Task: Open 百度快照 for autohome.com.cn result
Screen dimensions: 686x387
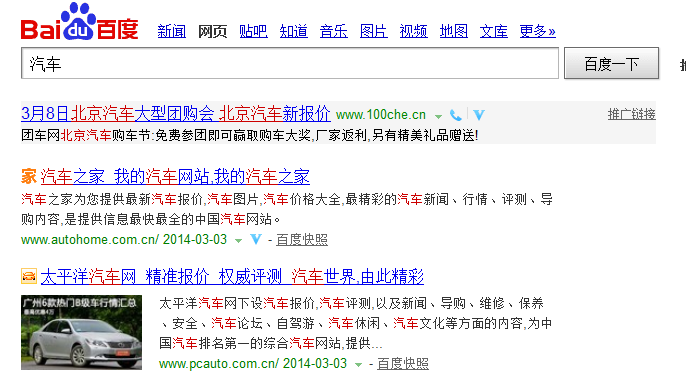Action: [x=302, y=240]
